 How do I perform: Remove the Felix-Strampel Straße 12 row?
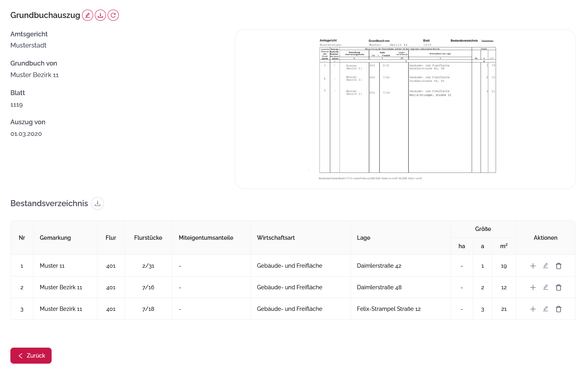pos(559,309)
